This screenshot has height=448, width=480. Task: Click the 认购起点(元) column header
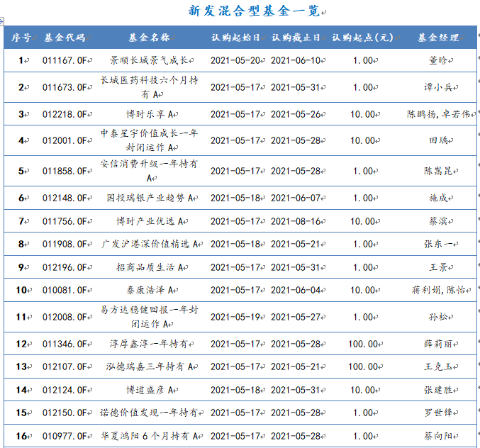363,38
